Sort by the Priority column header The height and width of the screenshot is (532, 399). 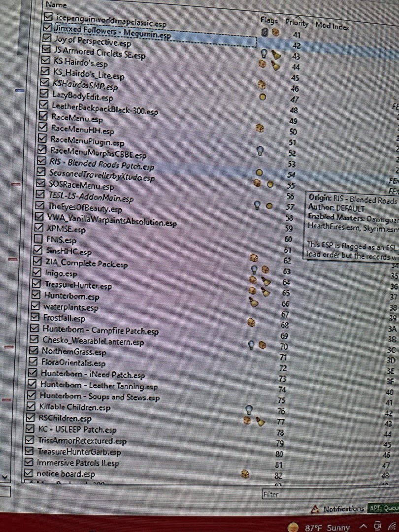point(297,23)
